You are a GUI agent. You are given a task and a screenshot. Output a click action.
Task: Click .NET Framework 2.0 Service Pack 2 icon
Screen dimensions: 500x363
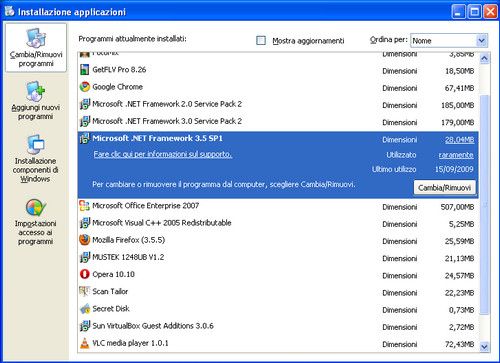click(85, 104)
